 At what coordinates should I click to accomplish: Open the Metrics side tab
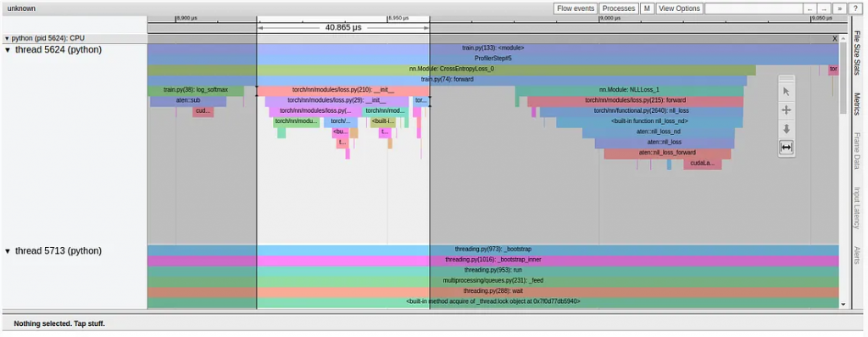coord(857,104)
